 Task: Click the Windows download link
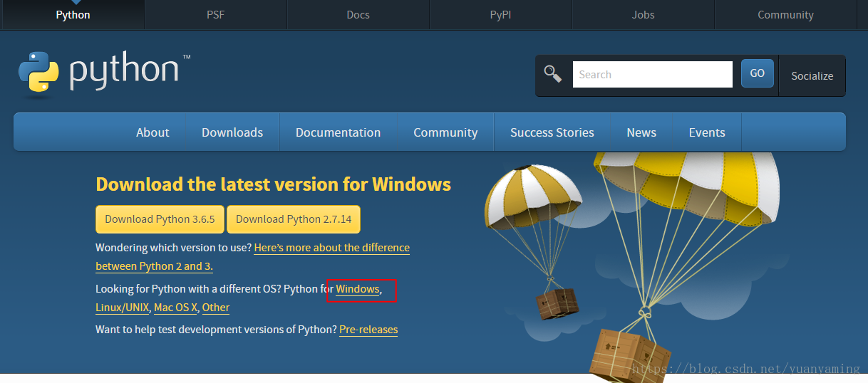tap(358, 289)
